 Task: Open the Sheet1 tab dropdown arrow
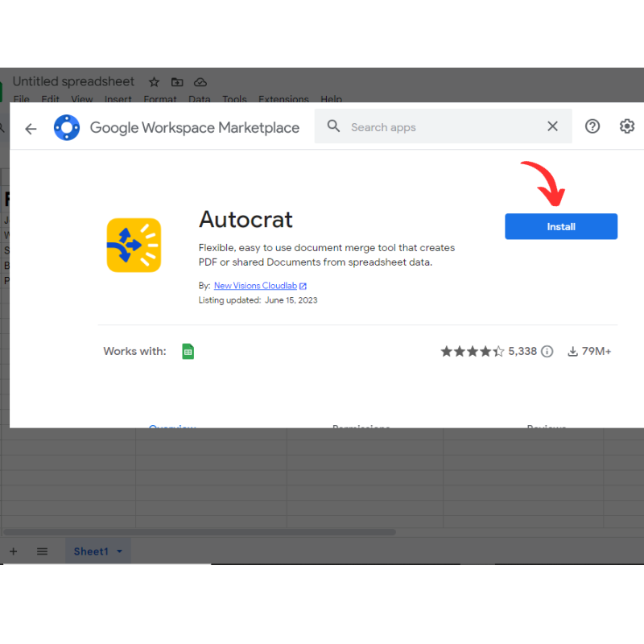coord(119,551)
